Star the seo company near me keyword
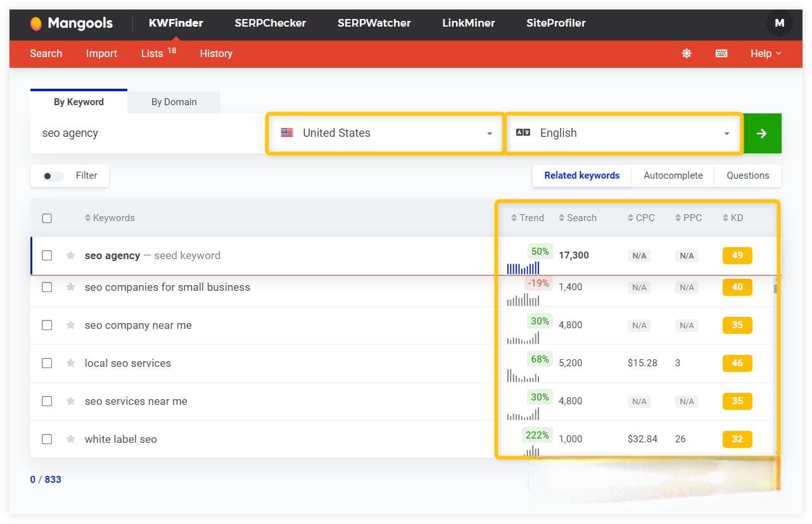This screenshot has height=524, width=812. click(71, 325)
